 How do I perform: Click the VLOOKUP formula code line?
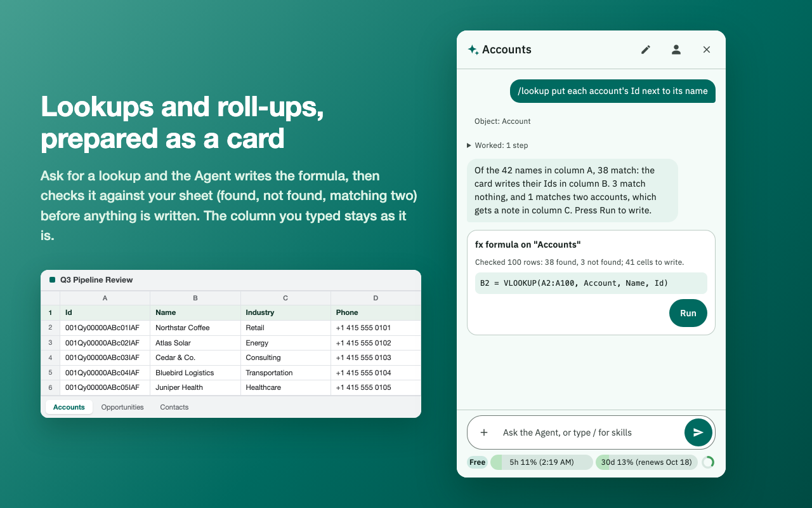click(591, 283)
